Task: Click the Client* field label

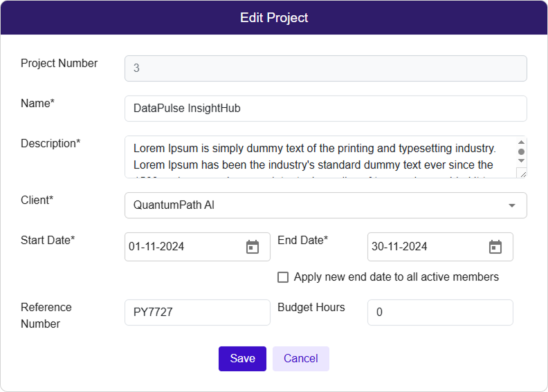Action: coord(37,200)
